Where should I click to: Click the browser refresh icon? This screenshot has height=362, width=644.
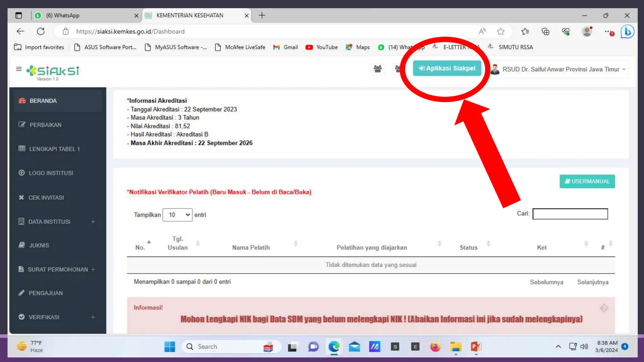[41, 31]
